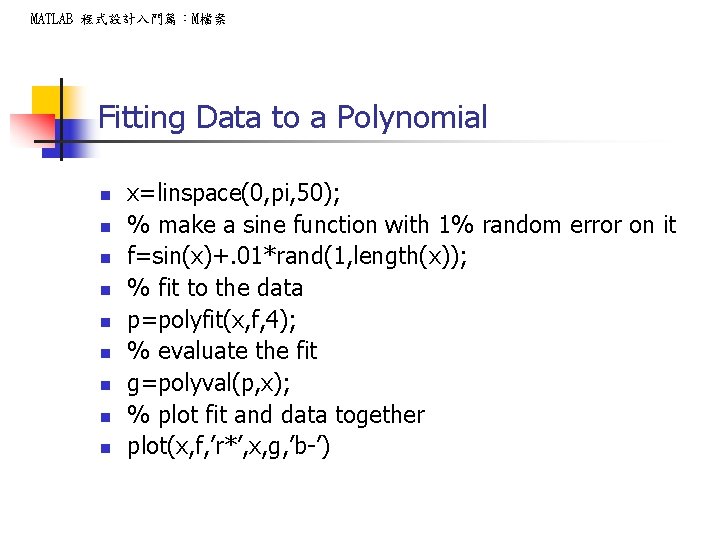
Task: Click the bullet beside the polyval line
Action: [106, 385]
